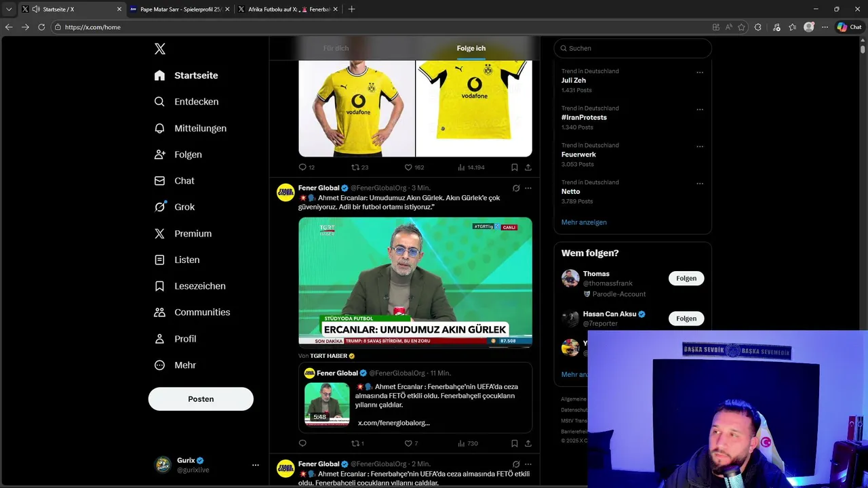The width and height of the screenshot is (868, 488).
Task: Switch to the Afrika Futbolu browser tab
Action: (287, 9)
